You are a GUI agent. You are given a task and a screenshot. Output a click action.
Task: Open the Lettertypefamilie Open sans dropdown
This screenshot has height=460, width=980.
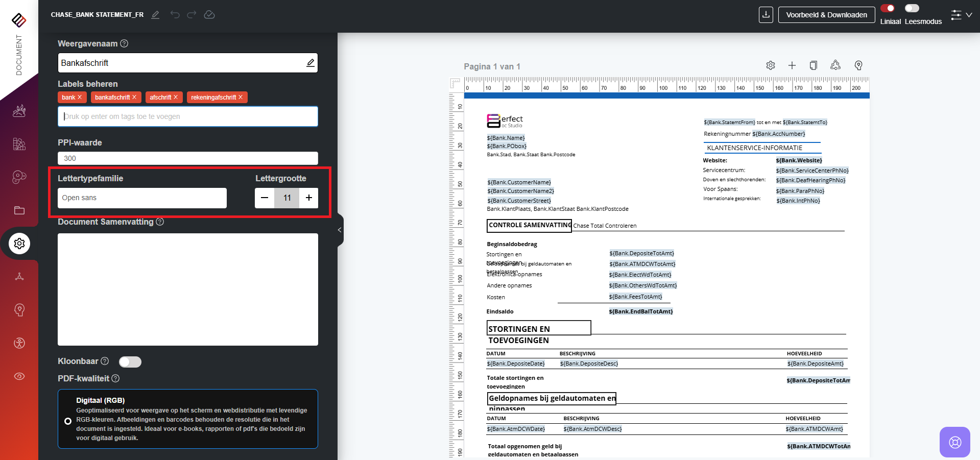pos(142,198)
